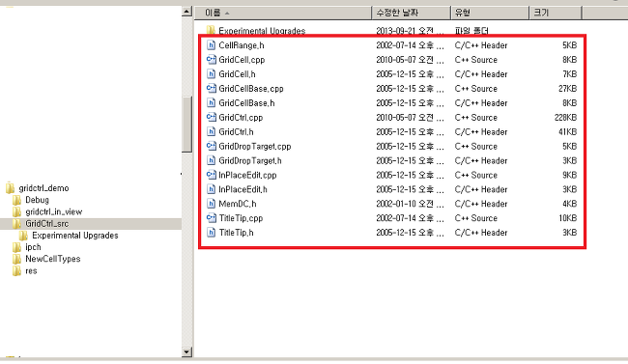Click the tree pane scroll down arrow
Screen dimensions: 628x364
click(x=186, y=352)
